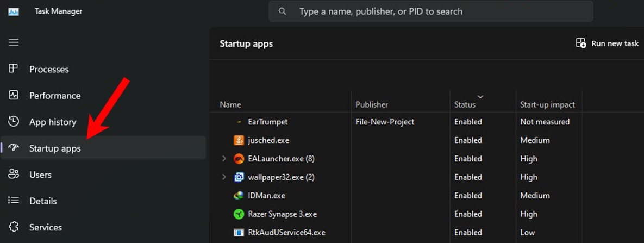The height and width of the screenshot is (243, 644).
Task: Click the Startup apps gauge icon
Action: tap(14, 148)
